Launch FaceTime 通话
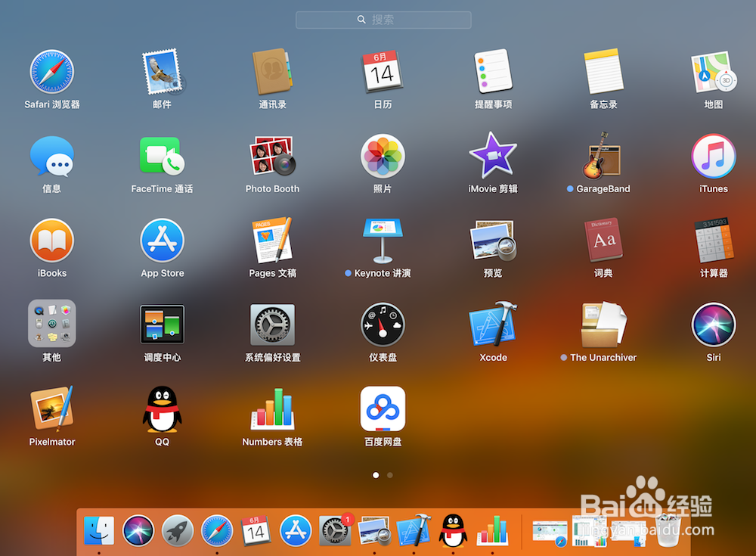Viewport: 756px width, 556px height. click(x=163, y=156)
